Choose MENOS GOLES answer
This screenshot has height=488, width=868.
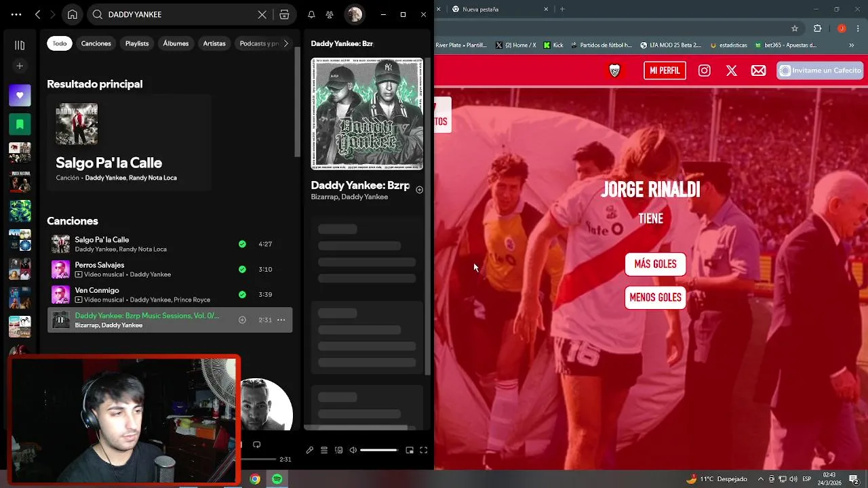click(655, 298)
